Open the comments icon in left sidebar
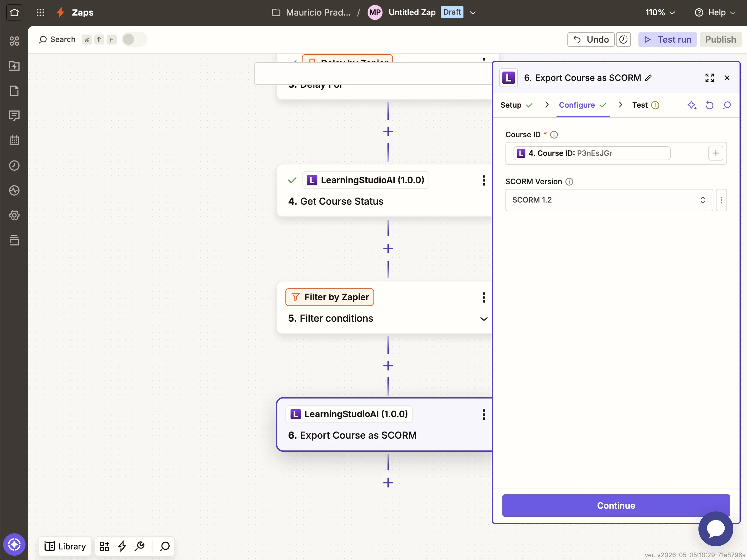747x560 pixels. click(x=14, y=116)
